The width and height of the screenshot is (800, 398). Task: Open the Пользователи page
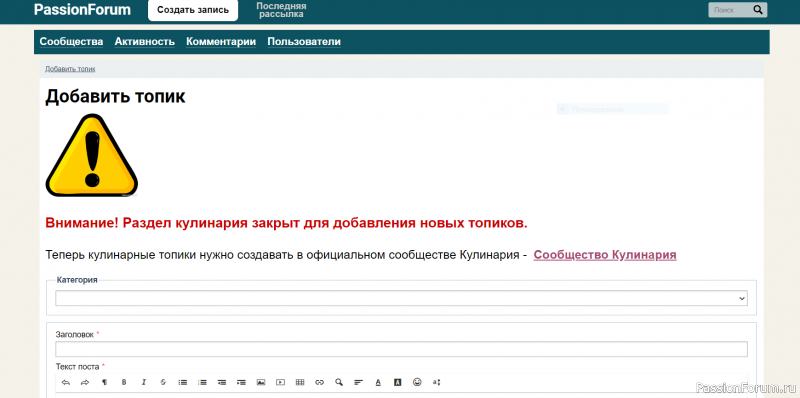tap(304, 42)
